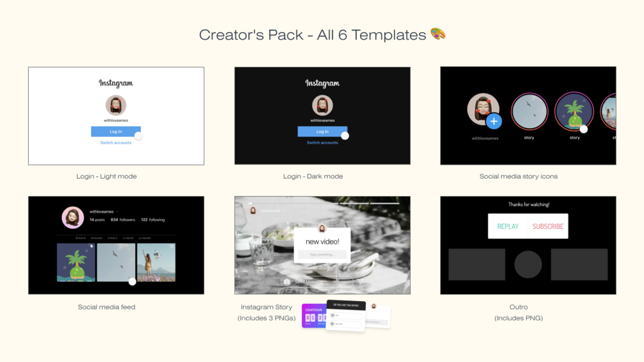Image resolution: width=644 pixels, height=362 pixels.
Task: Click the 'Thanks for watching!' text
Action: pos(529,204)
